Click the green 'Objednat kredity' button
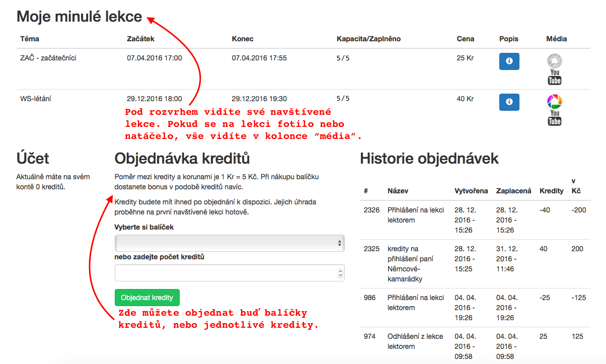Viewport: 606px width, 364px height. tap(147, 298)
